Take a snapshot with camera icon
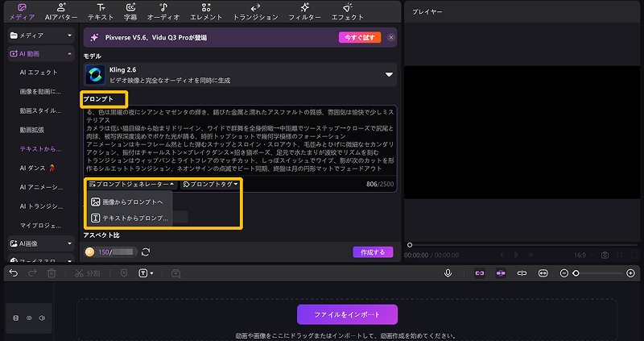The image size is (644, 341). click(605, 255)
